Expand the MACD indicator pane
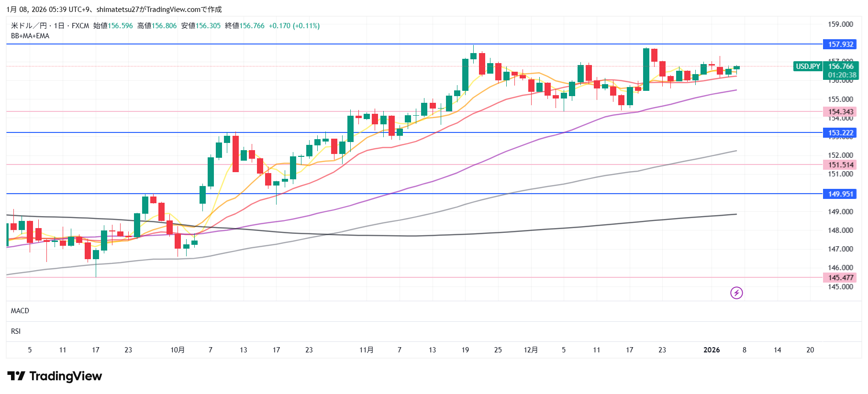The height and width of the screenshot is (394, 868). click(x=20, y=311)
